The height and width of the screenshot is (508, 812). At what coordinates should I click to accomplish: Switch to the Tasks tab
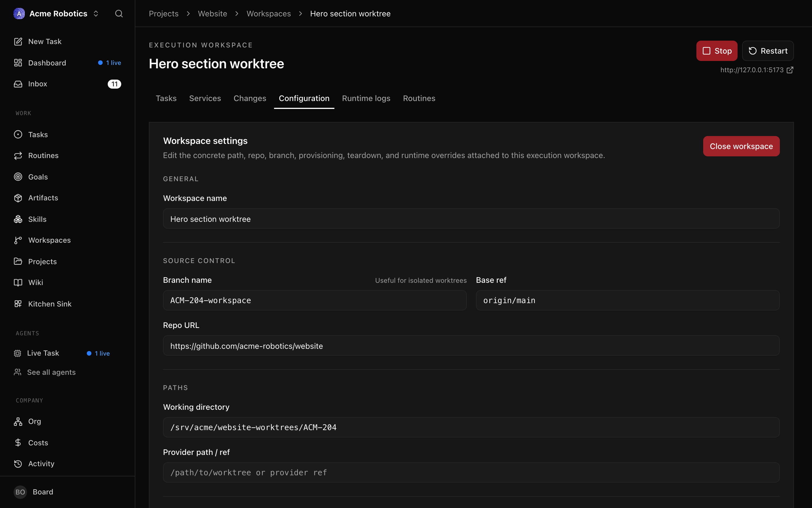[x=166, y=98]
